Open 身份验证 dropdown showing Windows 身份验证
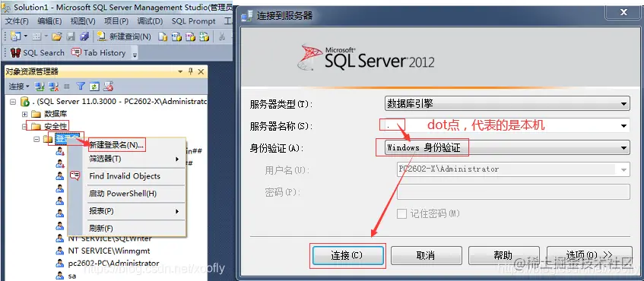Image resolution: width=644 pixels, height=281 pixels. pyautogui.click(x=507, y=147)
